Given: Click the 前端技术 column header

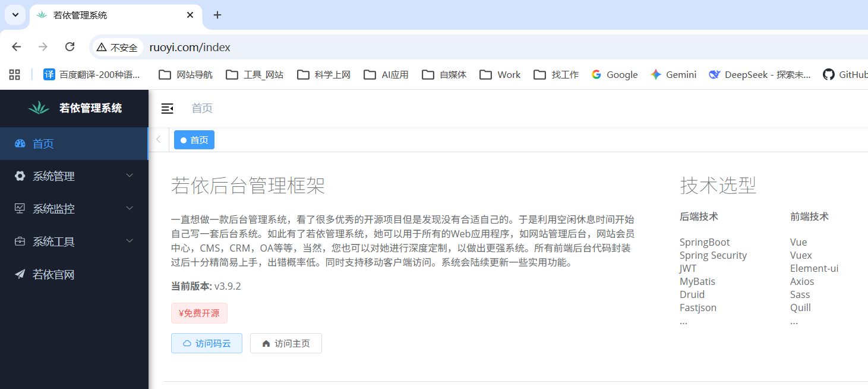Looking at the screenshot, I should click(x=809, y=217).
